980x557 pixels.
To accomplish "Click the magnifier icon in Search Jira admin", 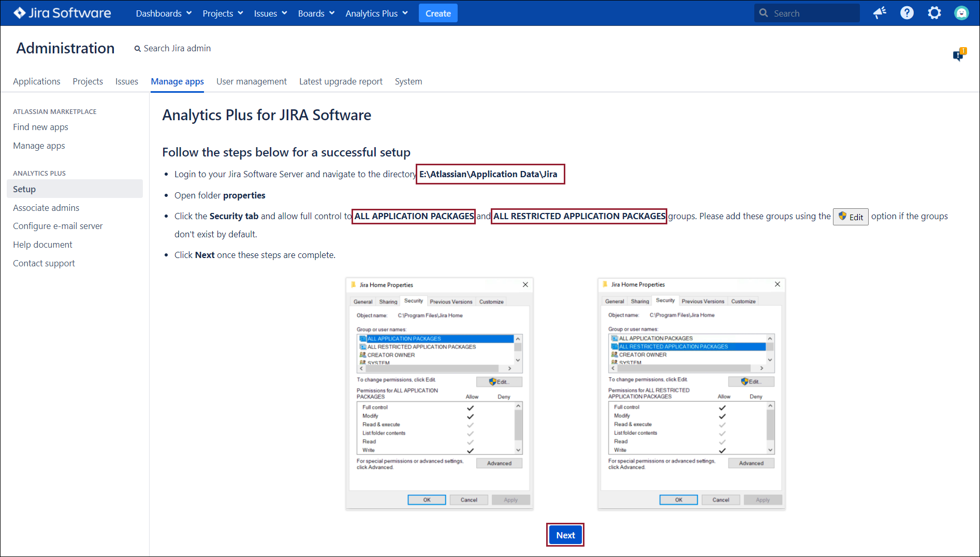I will [x=137, y=49].
